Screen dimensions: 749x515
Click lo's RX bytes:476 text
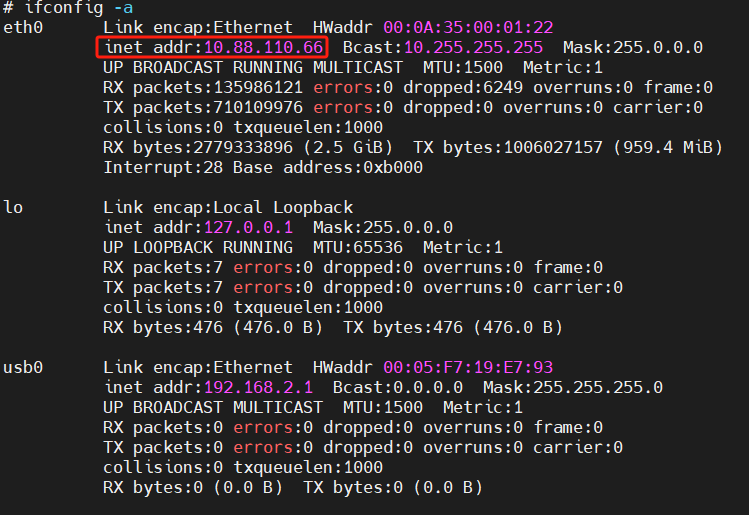pyautogui.click(x=163, y=328)
